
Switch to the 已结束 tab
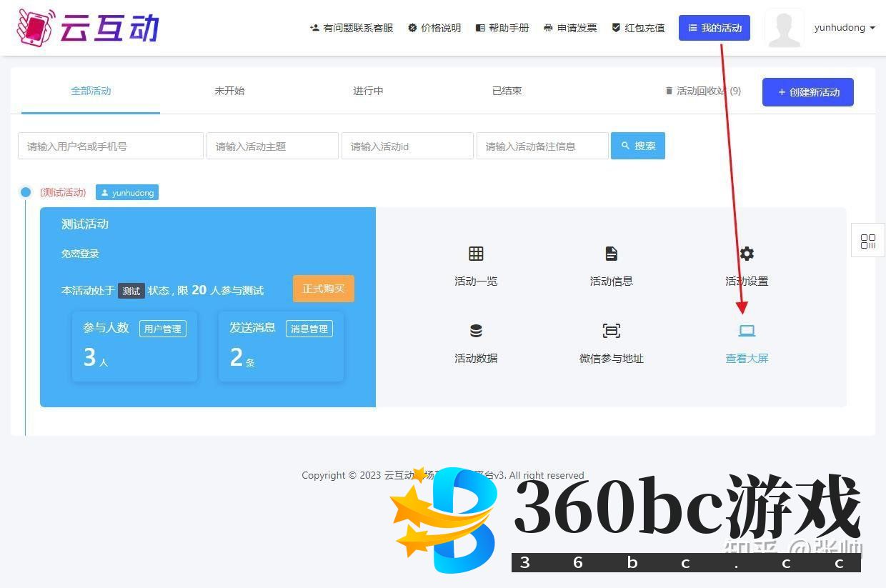tap(507, 91)
